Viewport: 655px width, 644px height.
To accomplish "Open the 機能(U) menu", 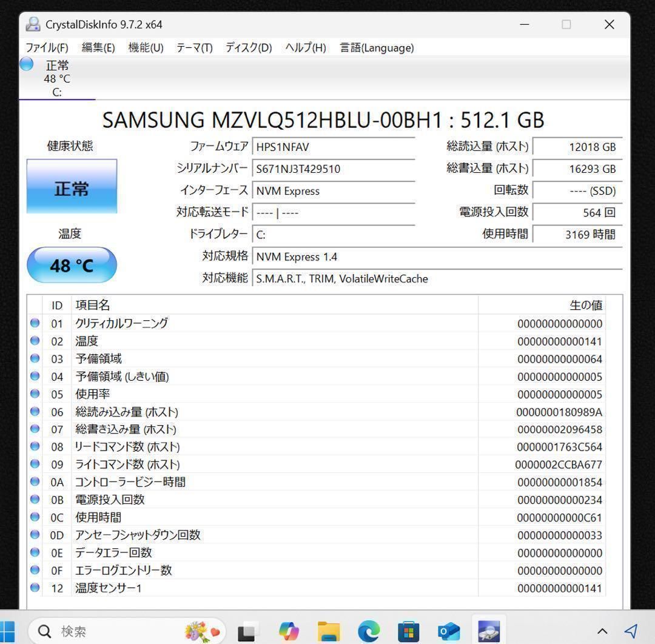I will click(x=146, y=47).
